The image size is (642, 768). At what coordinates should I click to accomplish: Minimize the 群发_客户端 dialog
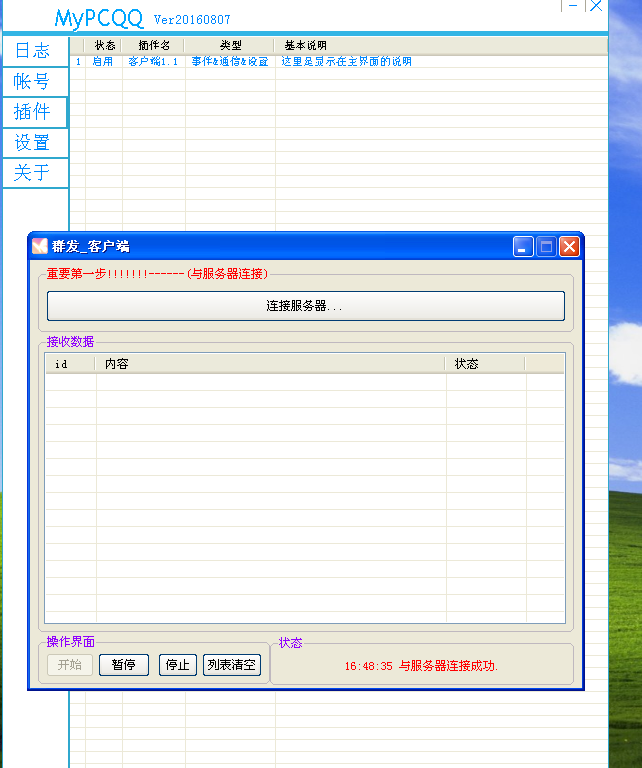524,247
